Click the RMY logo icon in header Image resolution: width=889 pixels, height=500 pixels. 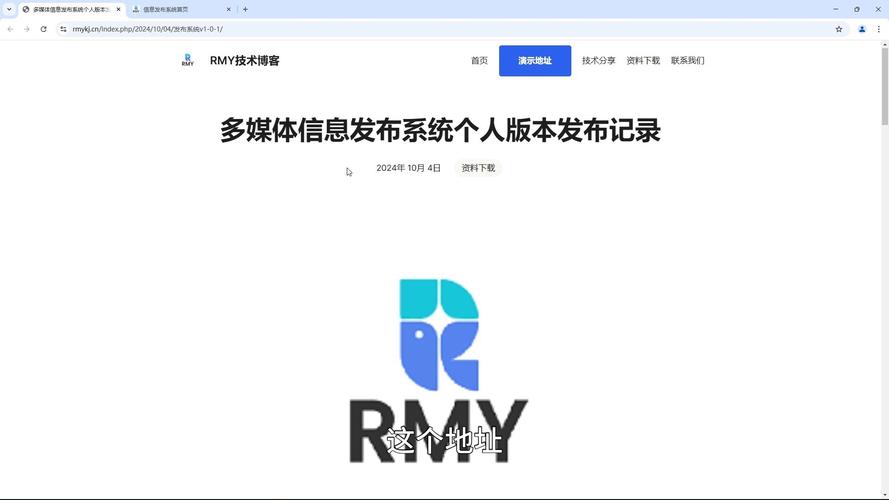[188, 60]
